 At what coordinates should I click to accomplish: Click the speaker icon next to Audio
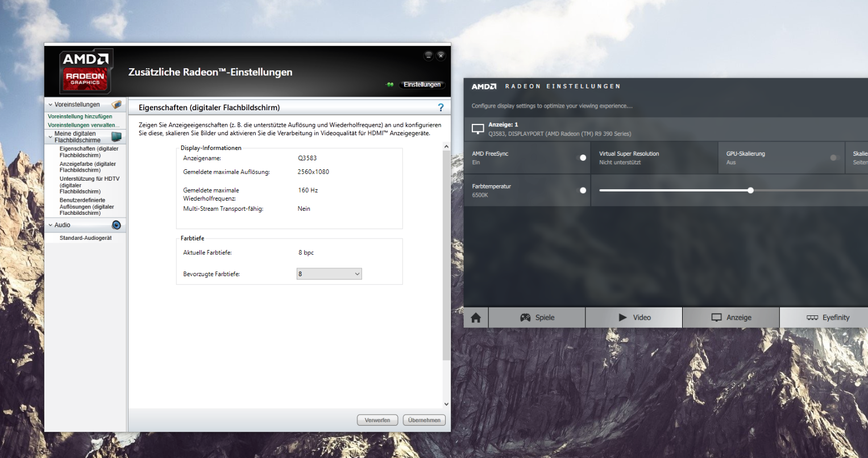click(116, 224)
